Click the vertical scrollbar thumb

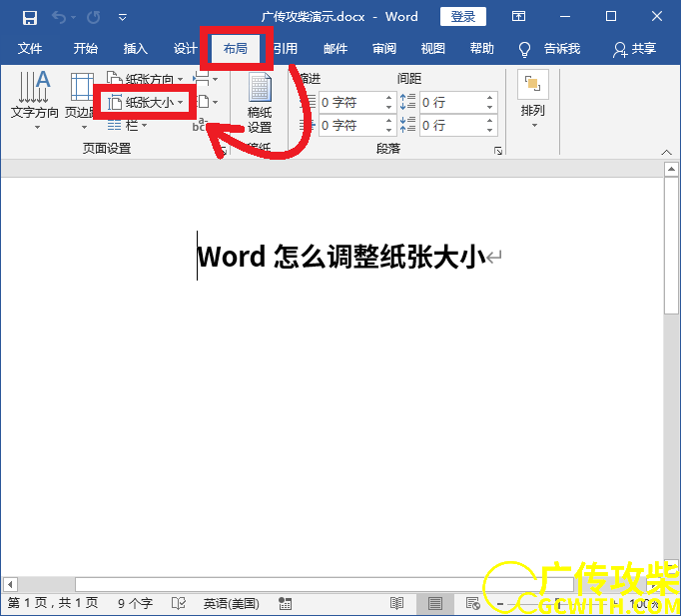(x=671, y=245)
